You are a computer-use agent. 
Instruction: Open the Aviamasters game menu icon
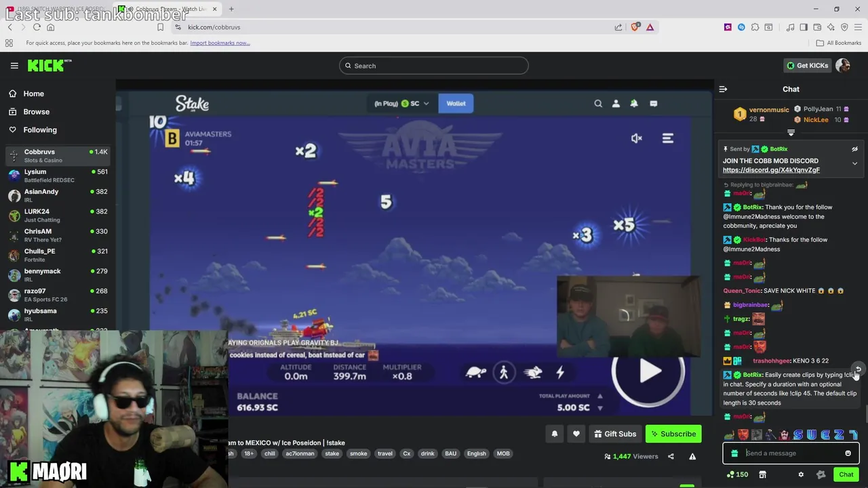[x=668, y=138]
